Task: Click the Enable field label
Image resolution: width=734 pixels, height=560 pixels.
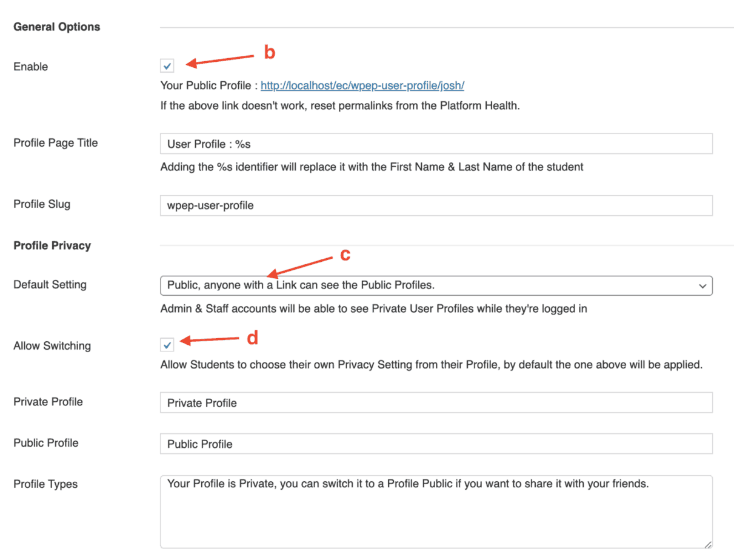Action: 30,67
